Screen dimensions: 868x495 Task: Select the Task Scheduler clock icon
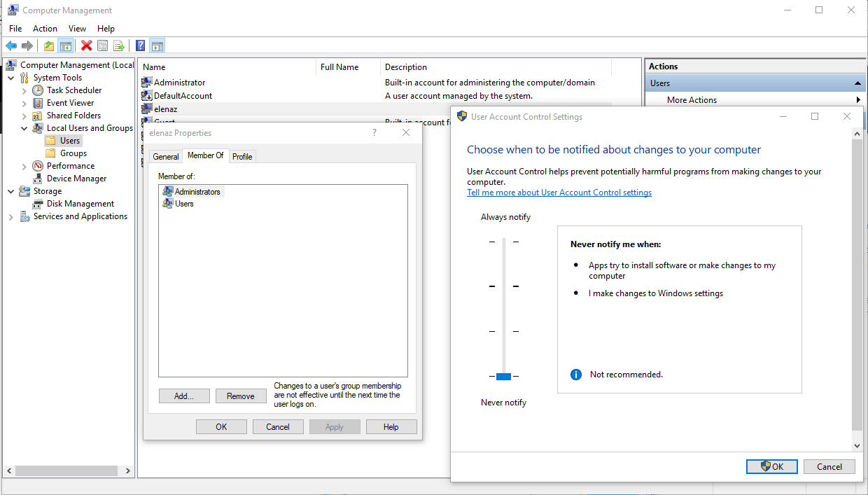pos(38,90)
